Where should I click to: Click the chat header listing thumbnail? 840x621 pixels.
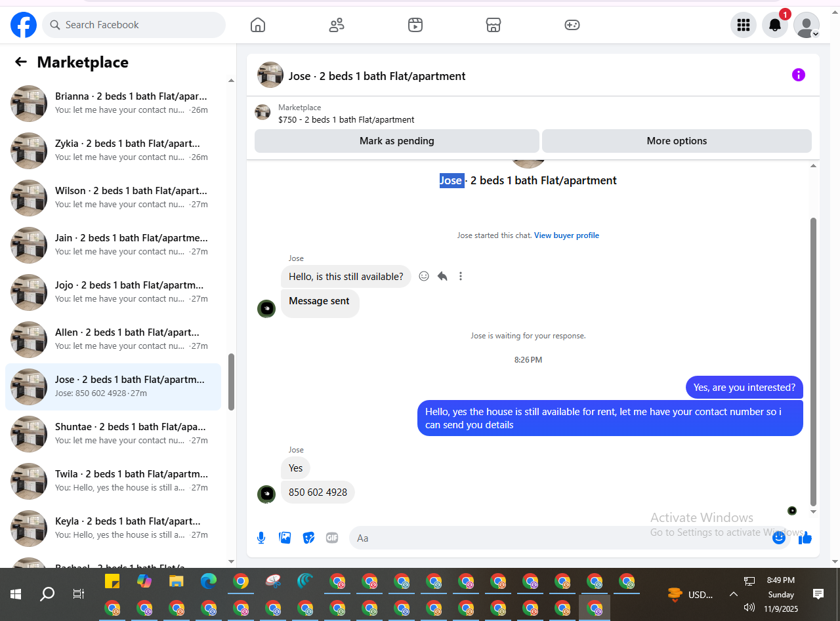click(270, 75)
